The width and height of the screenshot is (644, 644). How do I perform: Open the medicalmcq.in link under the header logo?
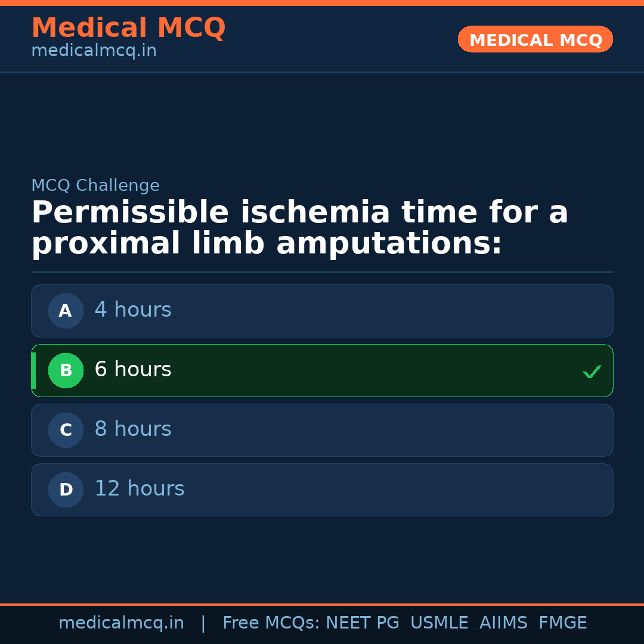tap(94, 51)
